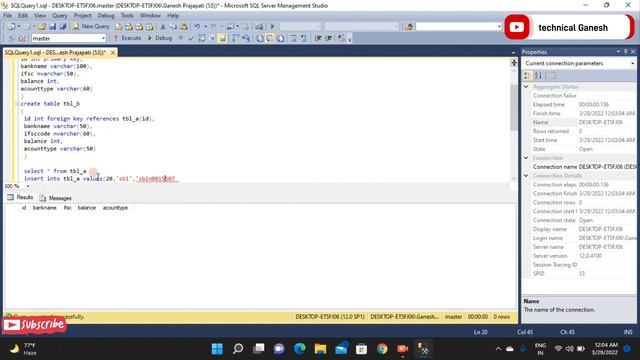Click the Start play arrow icon
640x360 pixels.
(272, 27)
